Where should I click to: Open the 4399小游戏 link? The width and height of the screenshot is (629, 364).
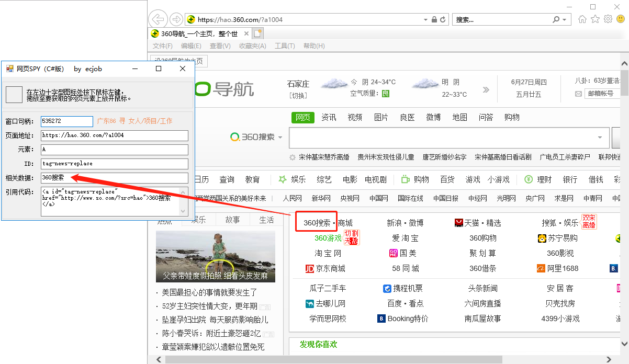click(x=560, y=318)
